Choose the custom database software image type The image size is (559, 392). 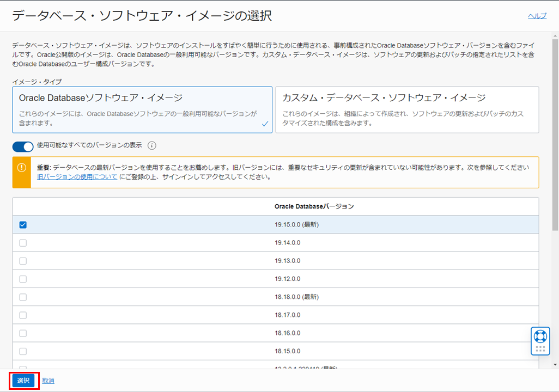coord(407,110)
